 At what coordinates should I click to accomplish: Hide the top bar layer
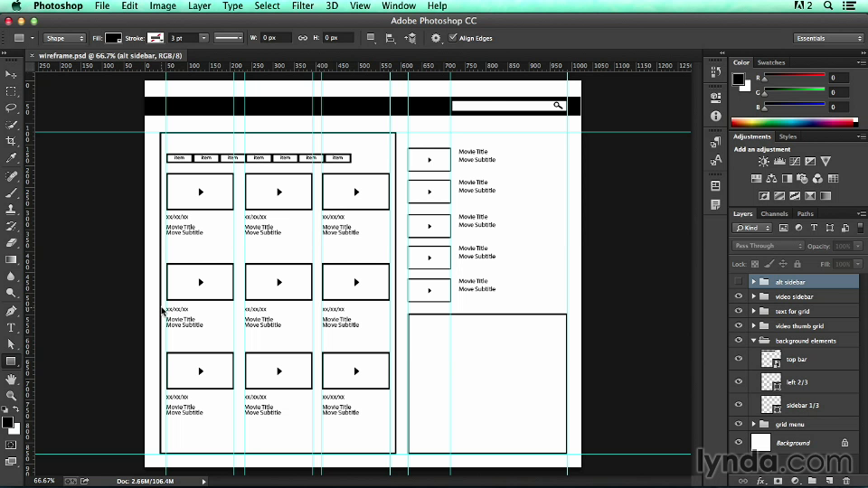tap(739, 359)
